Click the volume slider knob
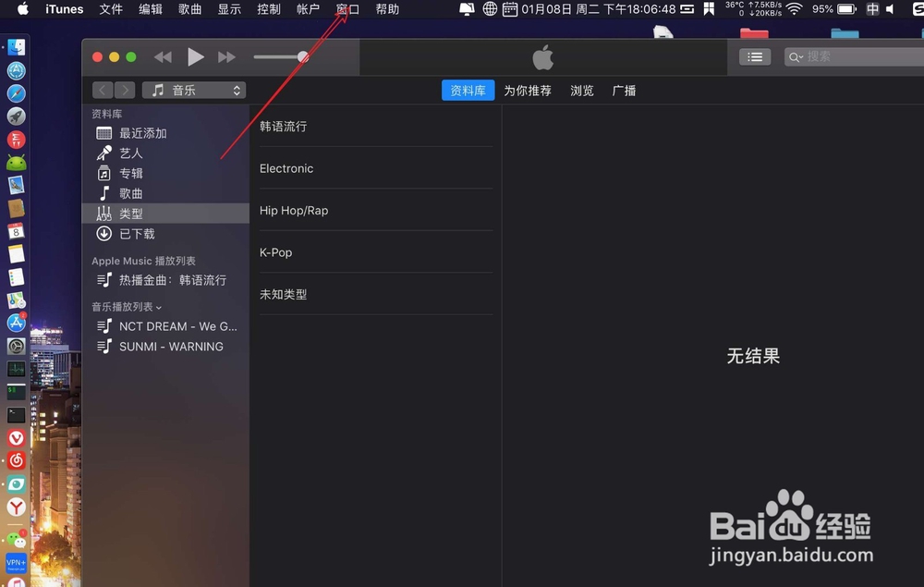924x587 pixels. click(303, 56)
